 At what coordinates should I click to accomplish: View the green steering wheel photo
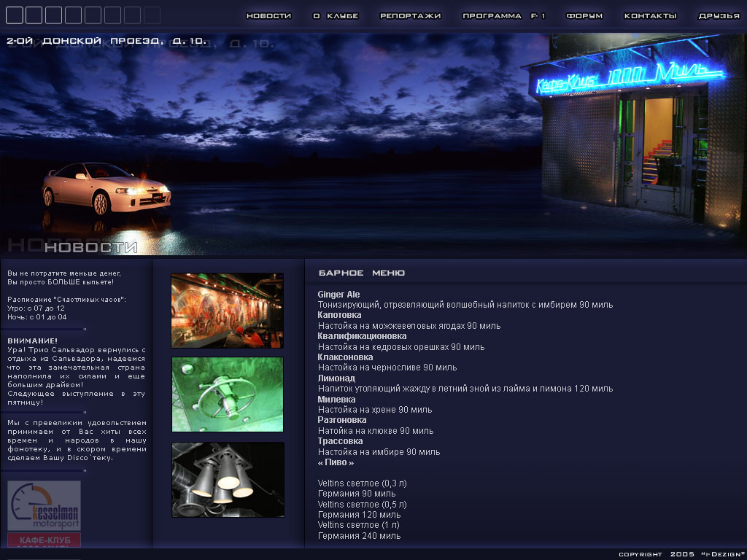point(227,394)
